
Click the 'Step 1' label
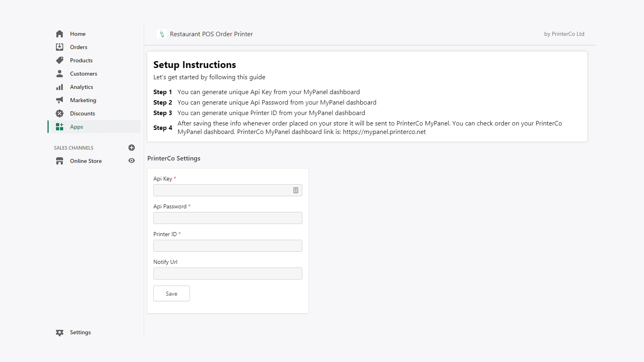[x=163, y=92]
